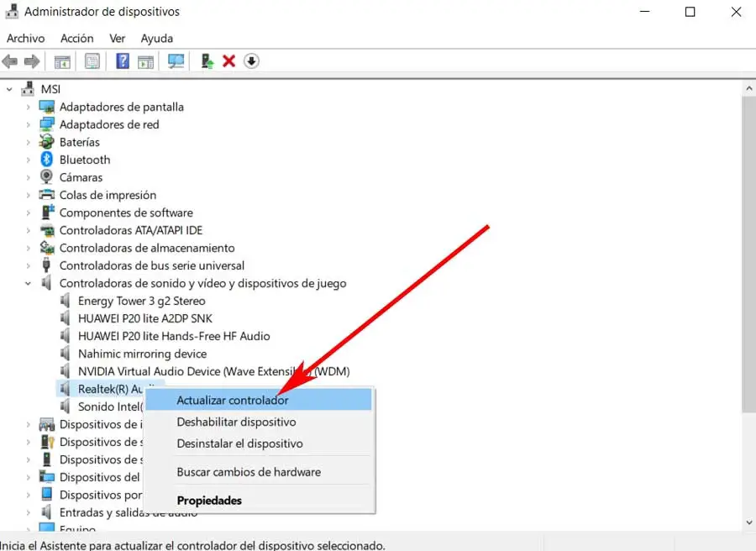Click the scrollbar up arrow
The height and width of the screenshot is (551, 756).
point(748,89)
